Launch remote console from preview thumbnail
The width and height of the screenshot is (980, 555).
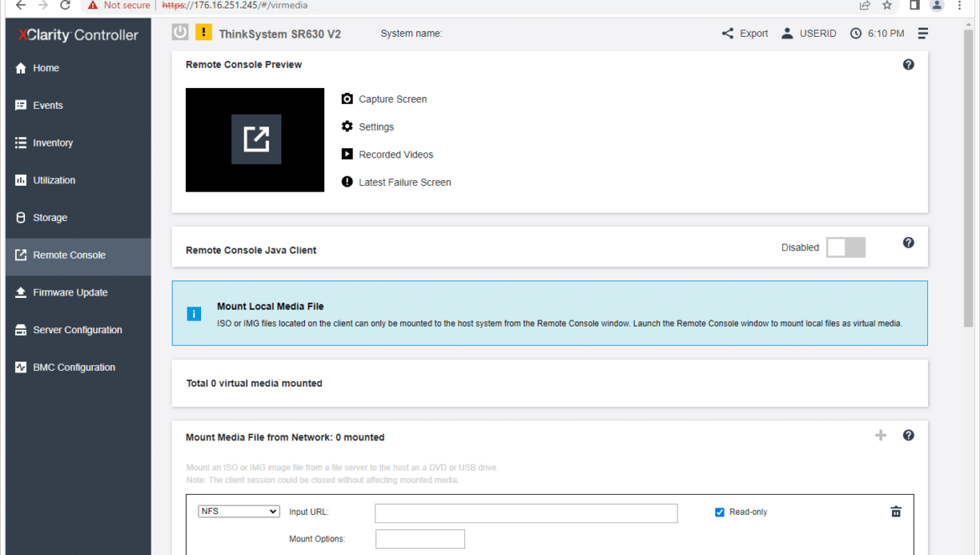click(x=255, y=139)
